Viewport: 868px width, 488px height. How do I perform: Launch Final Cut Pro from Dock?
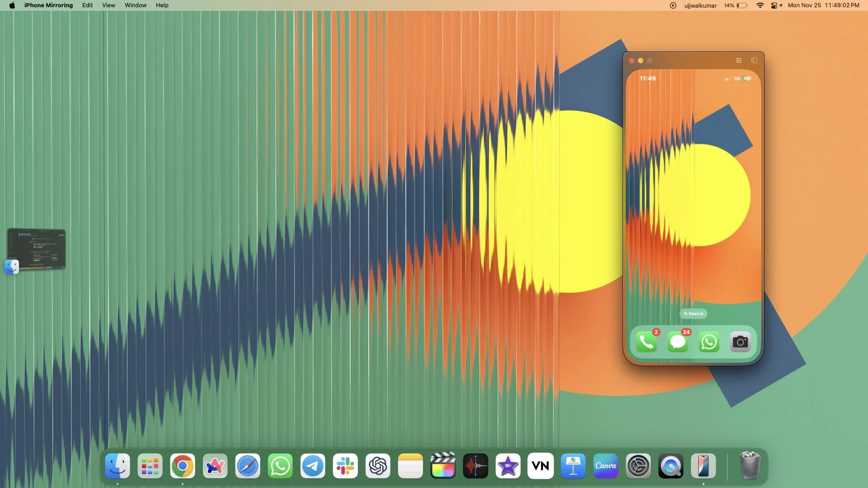[443, 466]
